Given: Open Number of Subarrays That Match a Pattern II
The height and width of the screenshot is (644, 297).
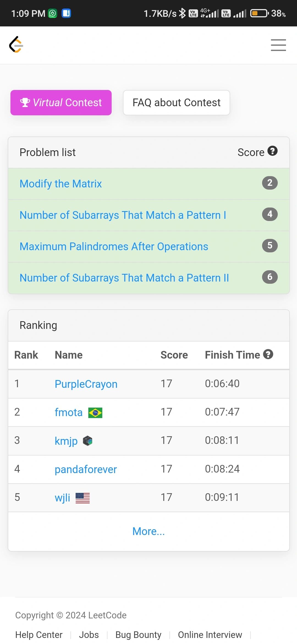Looking at the screenshot, I should click(x=124, y=278).
